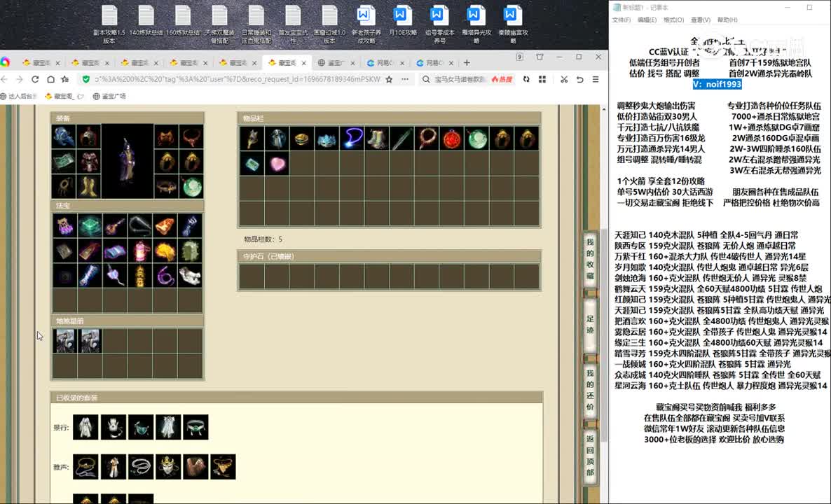The height and width of the screenshot is (504, 831).
Task: Open 鉴宝广场 bookmark in bookmarks bar
Action: coord(109,97)
